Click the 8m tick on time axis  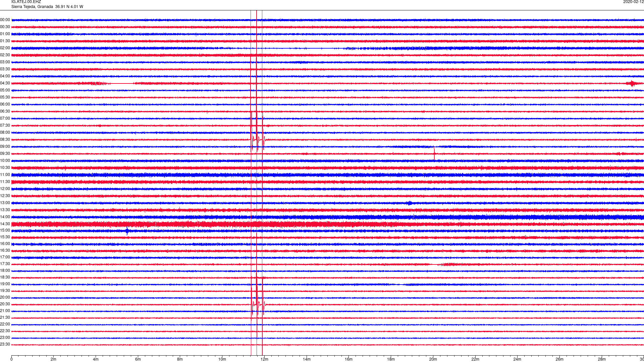180,359
